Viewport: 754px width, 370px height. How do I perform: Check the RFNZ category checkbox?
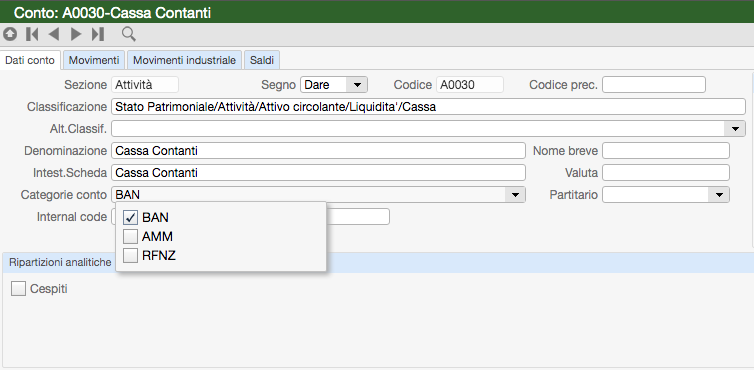(x=130, y=255)
